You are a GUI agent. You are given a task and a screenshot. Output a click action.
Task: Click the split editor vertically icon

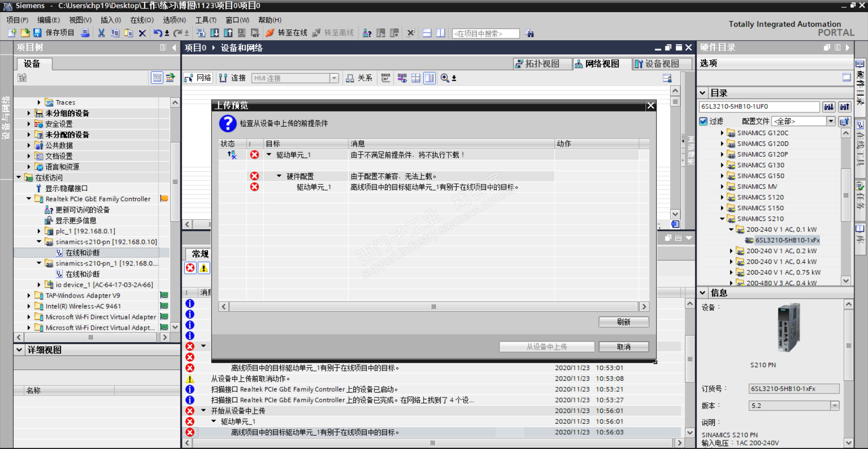(440, 33)
